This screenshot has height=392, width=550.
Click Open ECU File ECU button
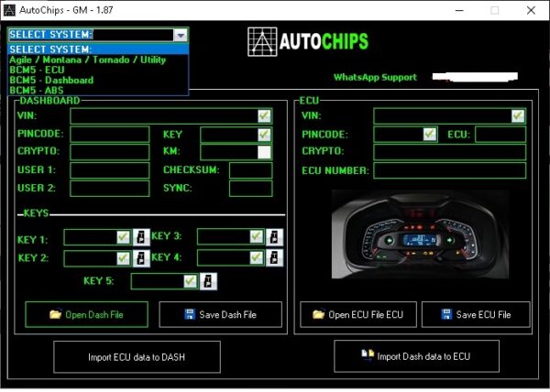[358, 314]
